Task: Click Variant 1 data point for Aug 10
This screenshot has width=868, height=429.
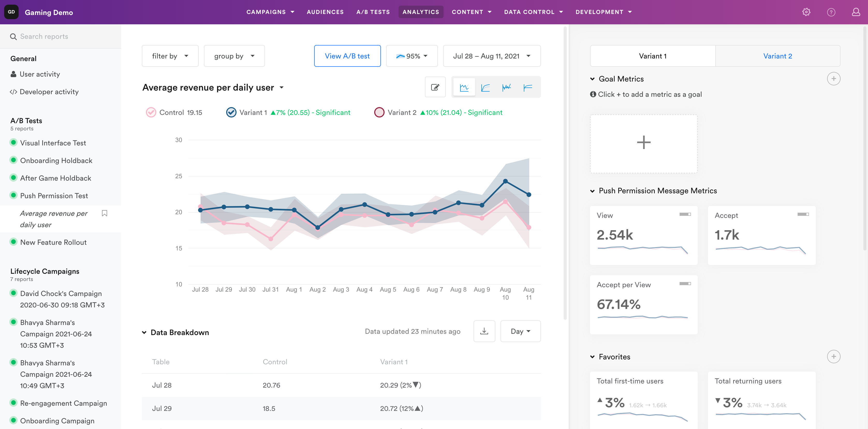Action: click(505, 181)
